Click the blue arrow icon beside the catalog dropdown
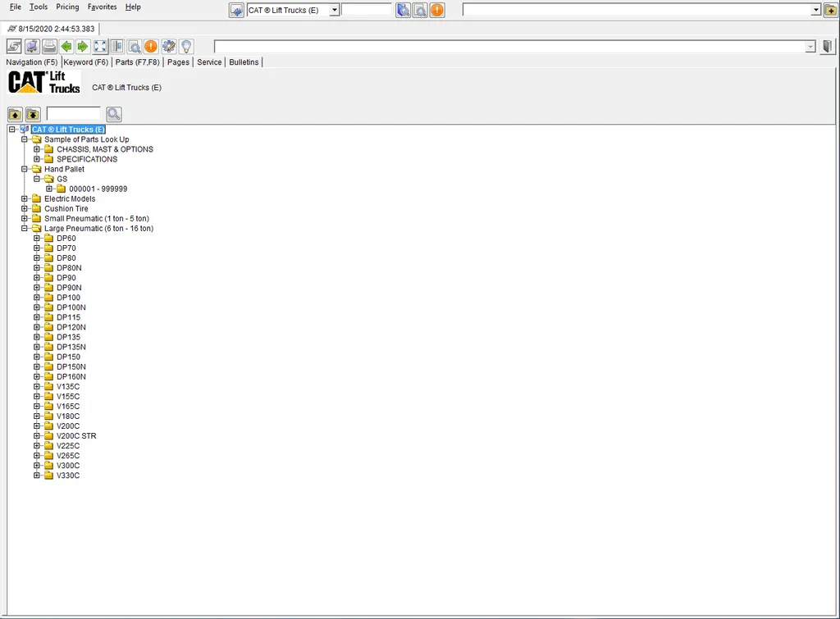The width and height of the screenshot is (840, 619). coord(236,10)
